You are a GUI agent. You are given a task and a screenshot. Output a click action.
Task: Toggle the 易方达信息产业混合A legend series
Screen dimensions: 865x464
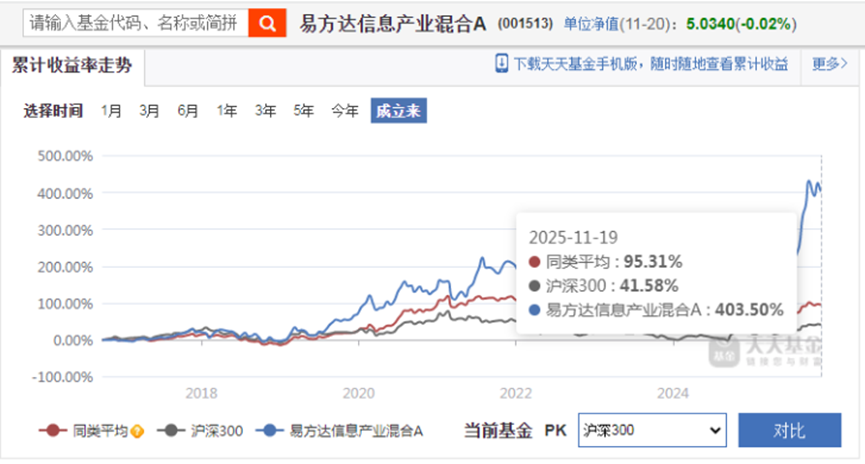339,431
